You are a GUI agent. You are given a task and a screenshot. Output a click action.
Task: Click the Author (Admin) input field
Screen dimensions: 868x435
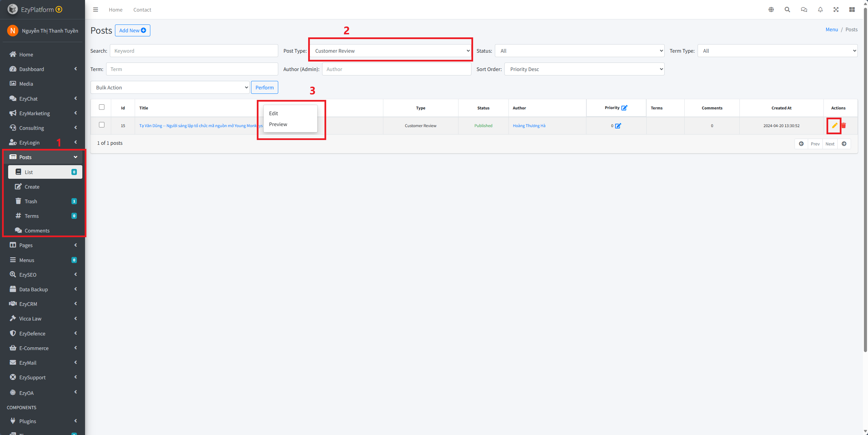click(x=397, y=69)
